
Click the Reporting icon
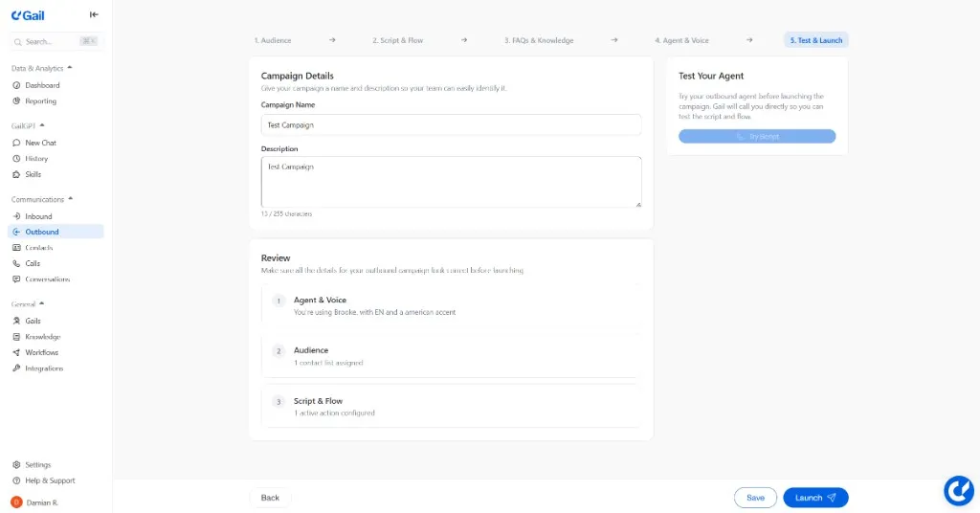pos(16,100)
